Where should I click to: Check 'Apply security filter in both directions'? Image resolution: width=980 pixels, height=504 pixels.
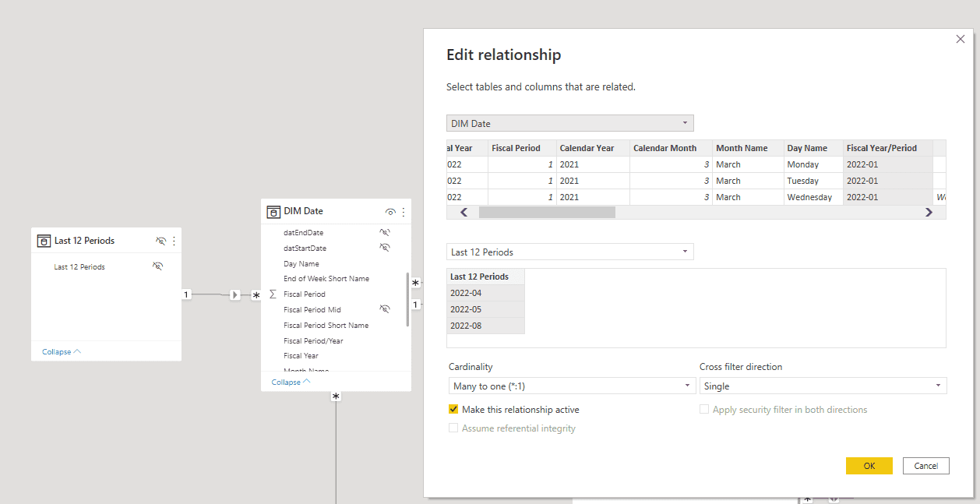(x=704, y=408)
